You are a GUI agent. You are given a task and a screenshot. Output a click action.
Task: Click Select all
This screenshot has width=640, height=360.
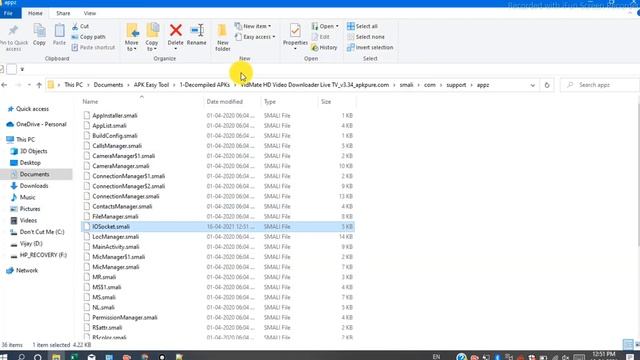point(362,26)
